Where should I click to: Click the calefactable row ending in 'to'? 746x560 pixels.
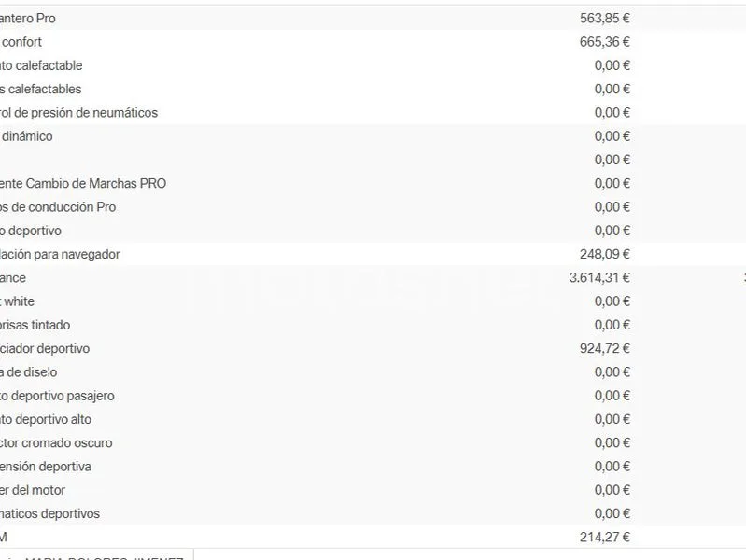(x=373, y=65)
